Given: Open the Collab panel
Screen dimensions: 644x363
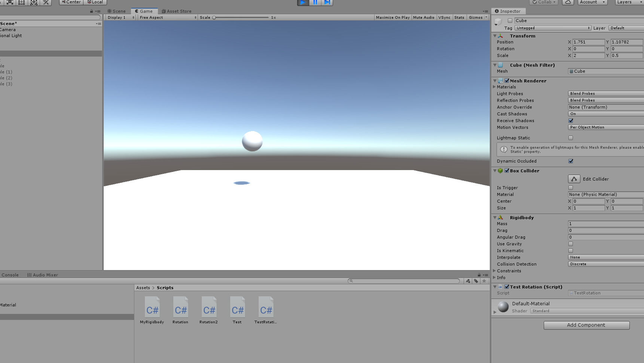Looking at the screenshot, I should point(543,2).
